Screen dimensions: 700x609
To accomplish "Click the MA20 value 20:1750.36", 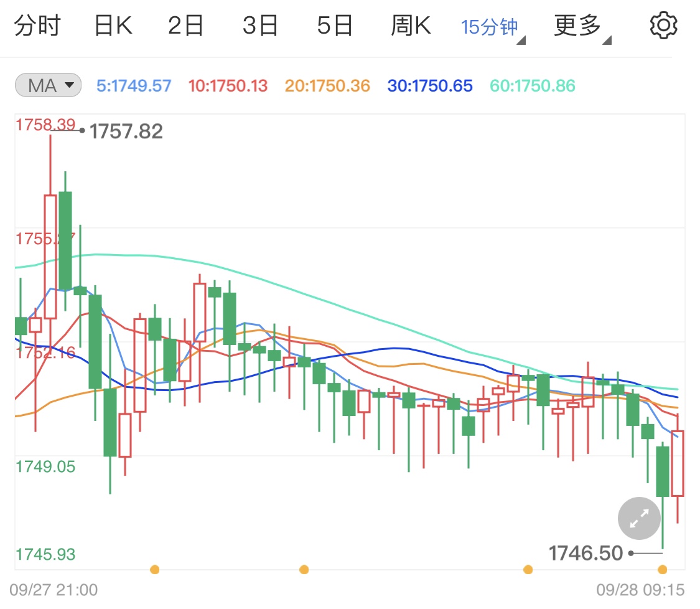I will point(328,86).
